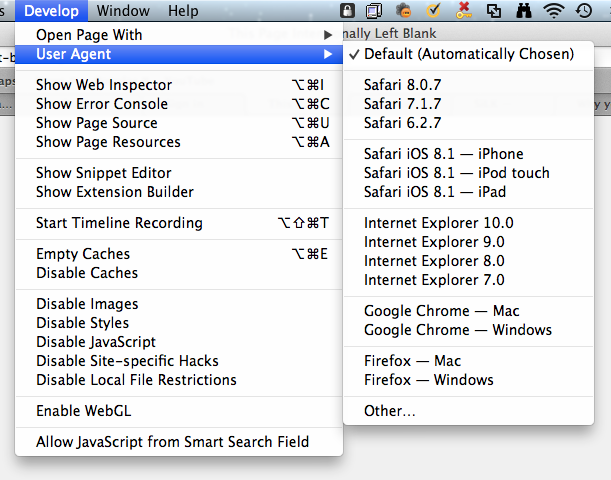Open the Wi-Fi status menu
This screenshot has width=611, height=480.
point(554,11)
